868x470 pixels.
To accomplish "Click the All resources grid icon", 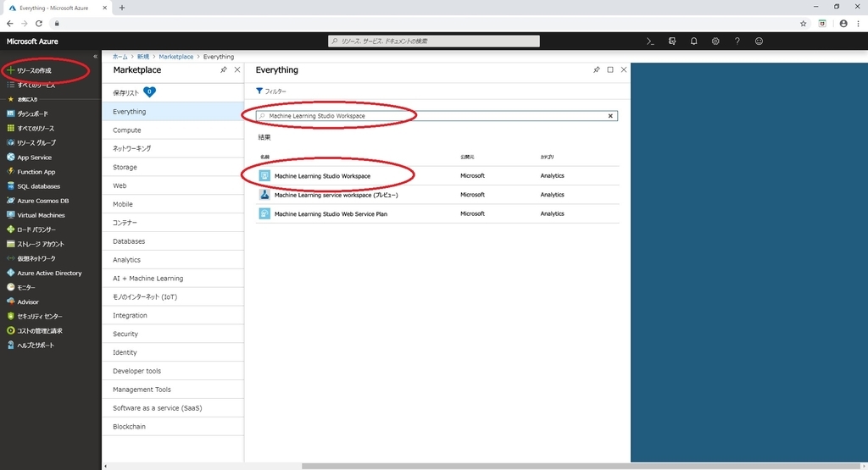I will [x=10, y=128].
